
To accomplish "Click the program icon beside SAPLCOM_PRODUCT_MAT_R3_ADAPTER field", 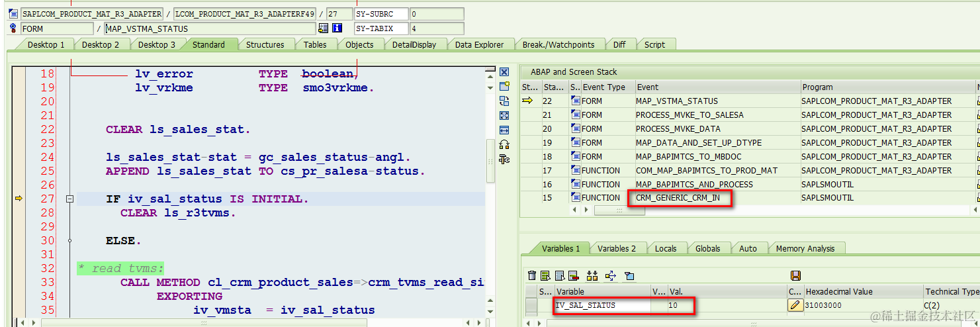I will coord(13,14).
